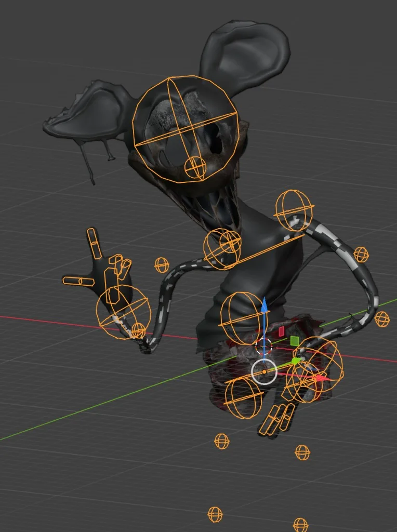Select the upright index finger box bone of the raised hand
Image resolution: width=397 pixels, height=532 pixels.
pos(95,244)
